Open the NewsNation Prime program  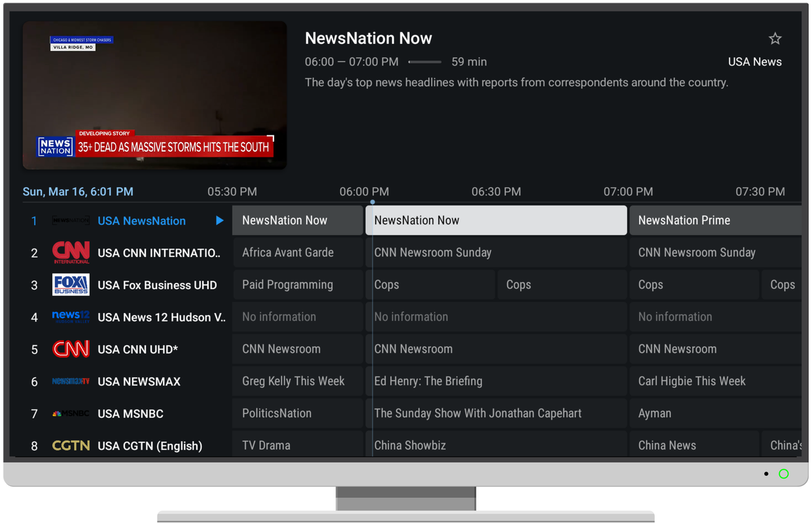pos(715,220)
